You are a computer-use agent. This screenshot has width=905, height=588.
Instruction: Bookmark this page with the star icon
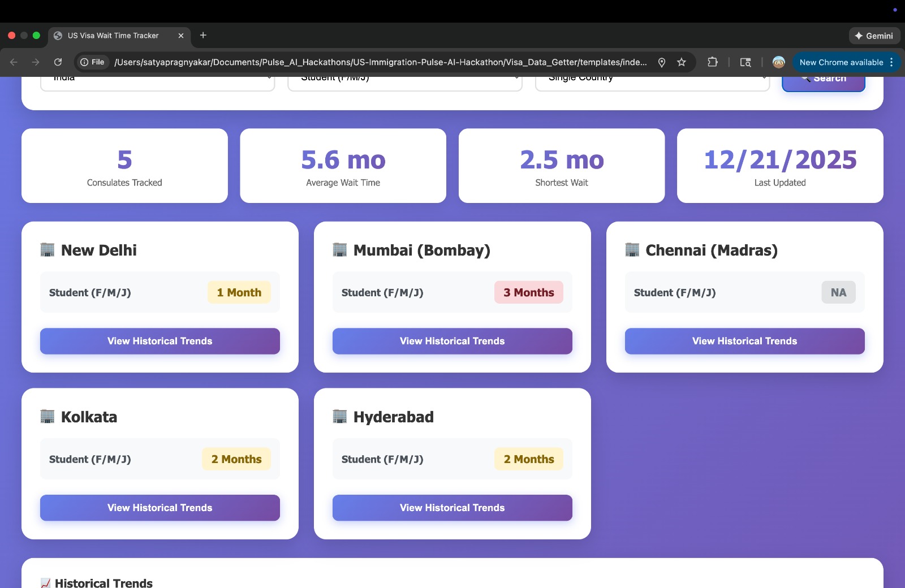coord(682,62)
